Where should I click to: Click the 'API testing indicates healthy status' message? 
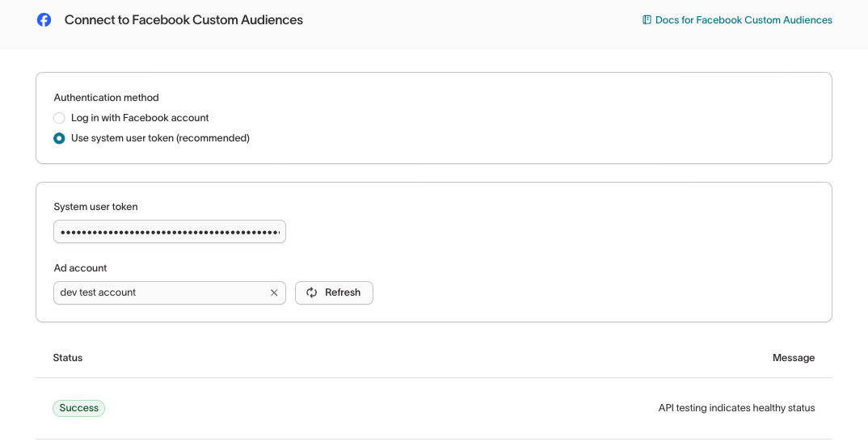(x=736, y=408)
